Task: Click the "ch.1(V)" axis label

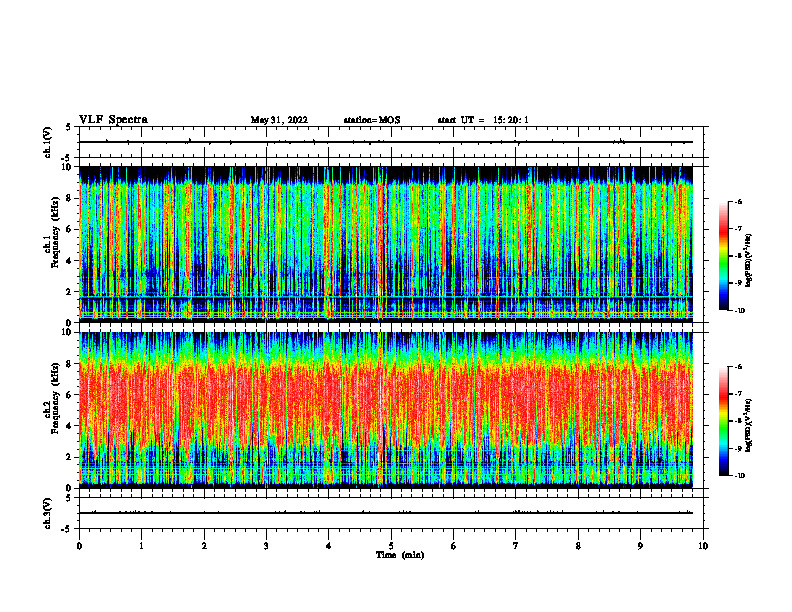Action: pos(48,142)
